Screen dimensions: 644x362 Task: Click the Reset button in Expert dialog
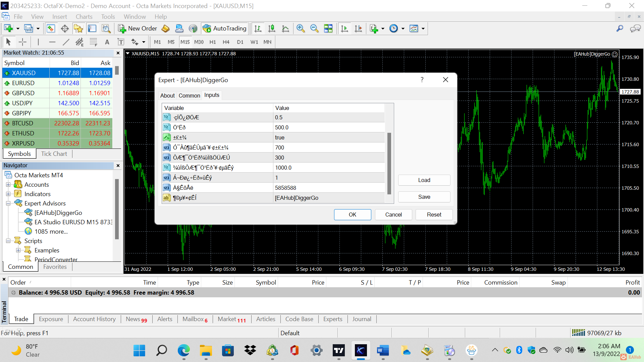[x=434, y=215]
